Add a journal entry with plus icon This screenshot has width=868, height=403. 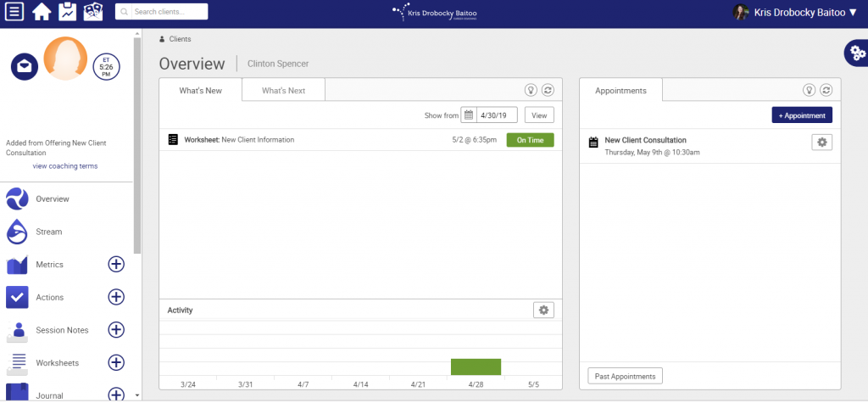click(115, 395)
